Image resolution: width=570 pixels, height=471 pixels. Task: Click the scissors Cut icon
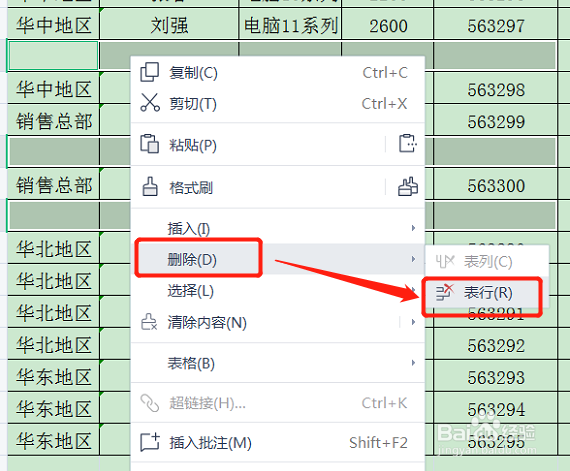pos(150,103)
